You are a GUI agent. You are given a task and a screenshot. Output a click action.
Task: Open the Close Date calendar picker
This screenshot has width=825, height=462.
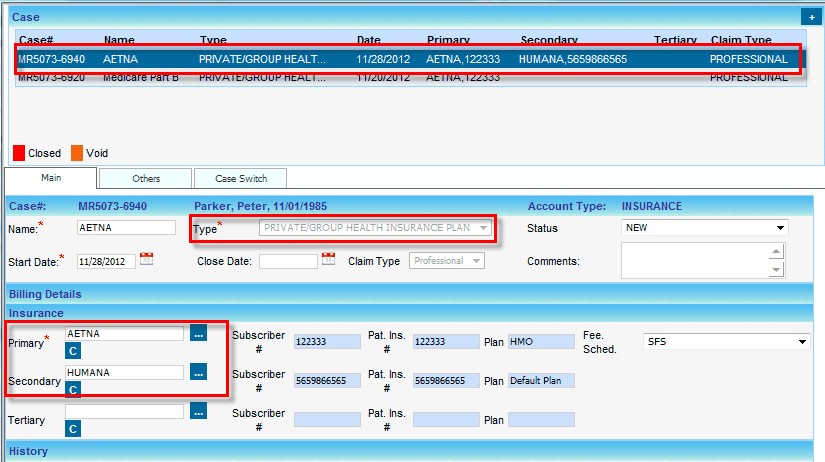point(328,260)
